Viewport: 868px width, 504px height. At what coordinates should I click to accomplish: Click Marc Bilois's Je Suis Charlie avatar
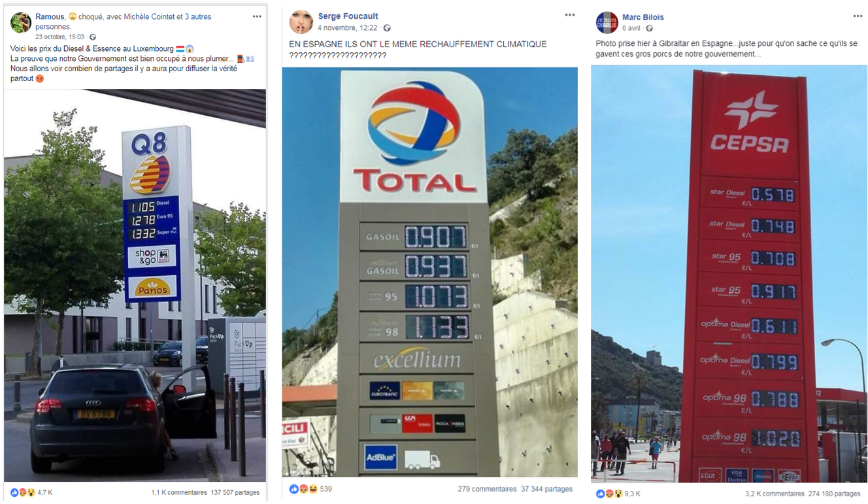607,23
